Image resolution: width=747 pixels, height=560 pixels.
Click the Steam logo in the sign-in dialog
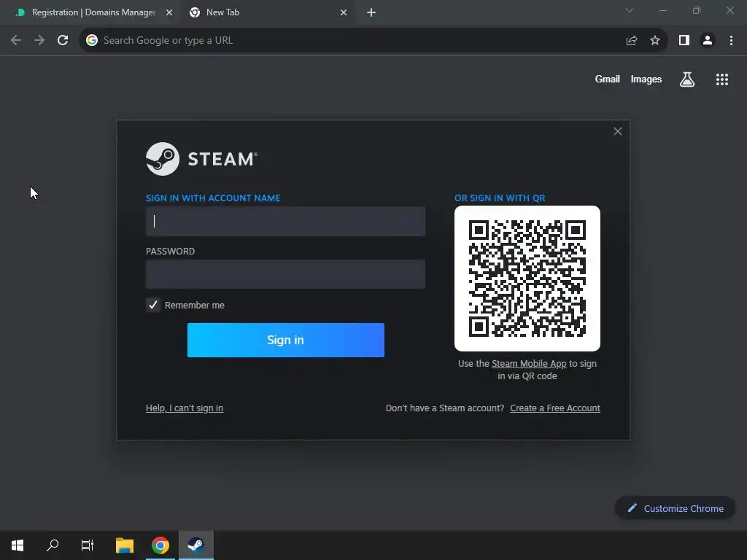point(201,159)
